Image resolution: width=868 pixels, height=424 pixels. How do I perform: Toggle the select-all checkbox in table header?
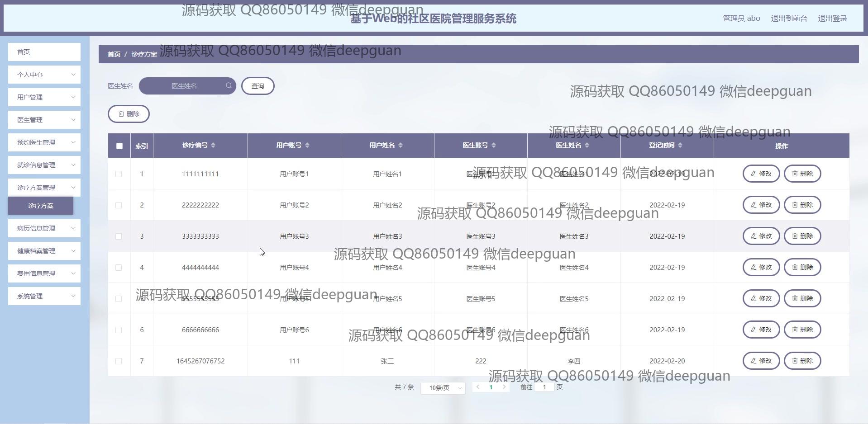(119, 146)
